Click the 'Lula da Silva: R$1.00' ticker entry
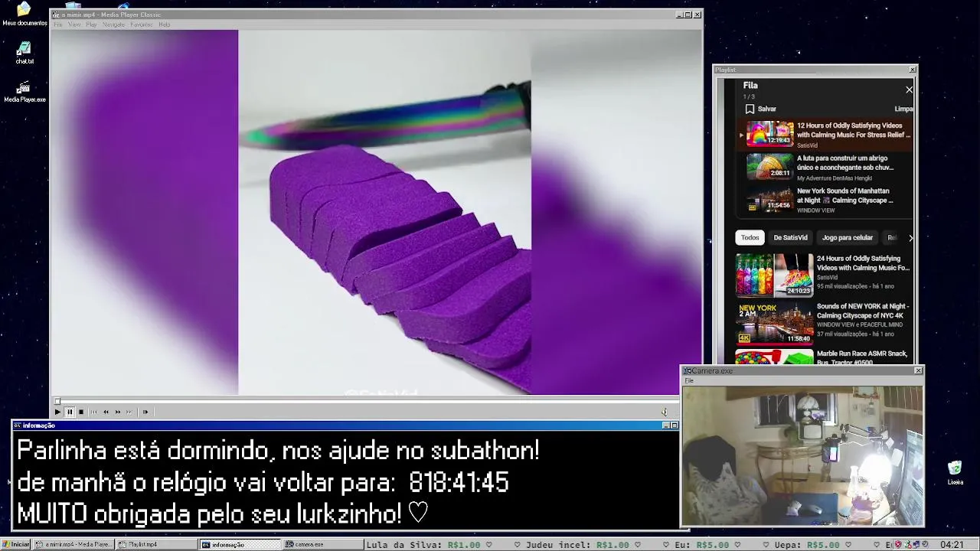Viewport: 980px width, 551px height. click(x=423, y=545)
